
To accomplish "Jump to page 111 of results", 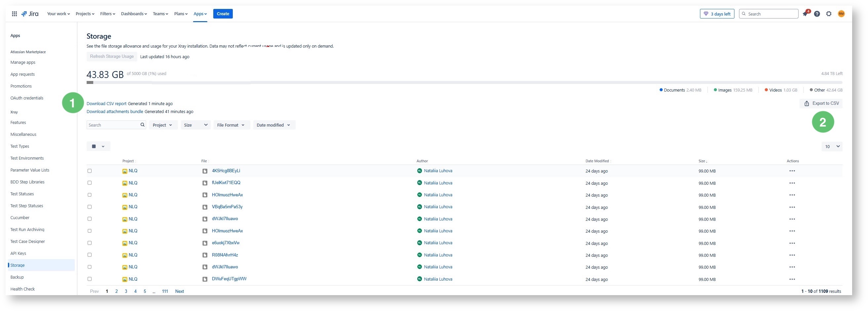I will pyautogui.click(x=165, y=292).
